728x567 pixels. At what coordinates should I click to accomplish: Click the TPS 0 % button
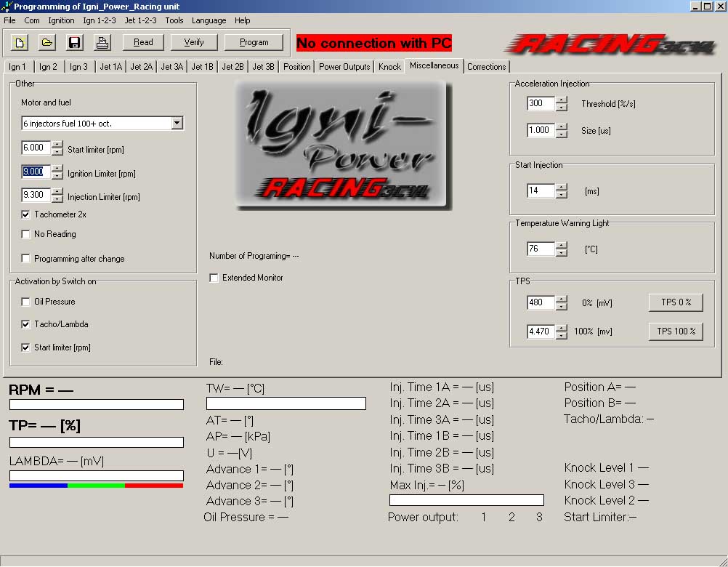675,302
